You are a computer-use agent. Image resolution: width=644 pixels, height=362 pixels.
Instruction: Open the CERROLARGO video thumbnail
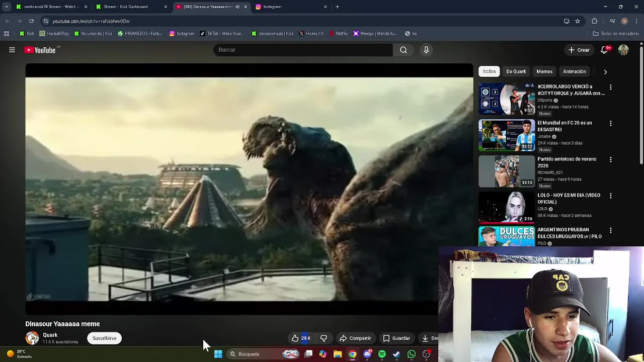click(x=507, y=99)
